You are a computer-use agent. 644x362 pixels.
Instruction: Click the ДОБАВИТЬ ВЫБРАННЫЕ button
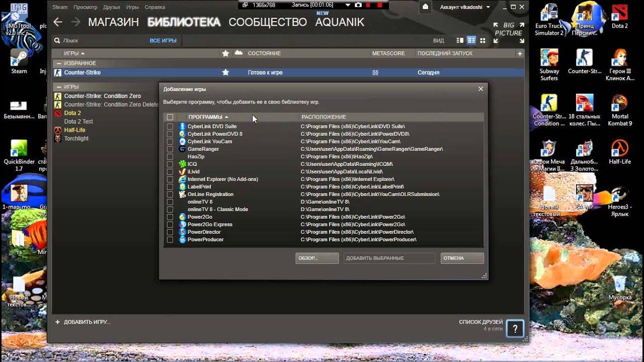point(389,258)
